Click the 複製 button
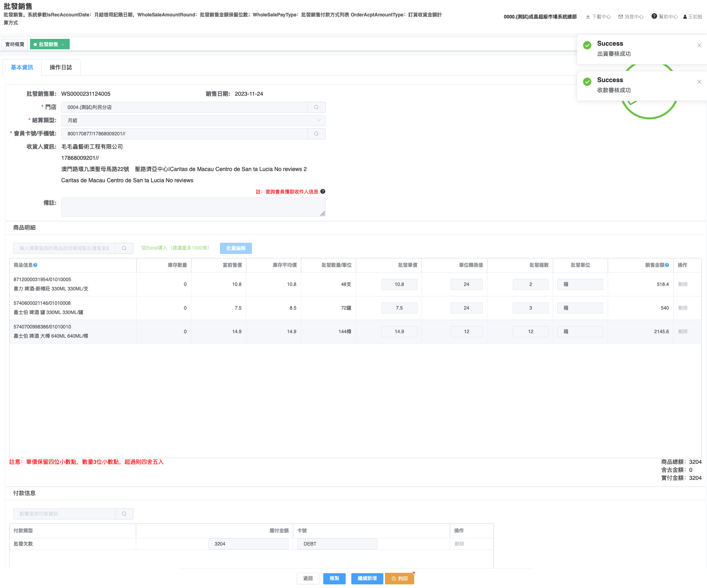 pyautogui.click(x=334, y=578)
